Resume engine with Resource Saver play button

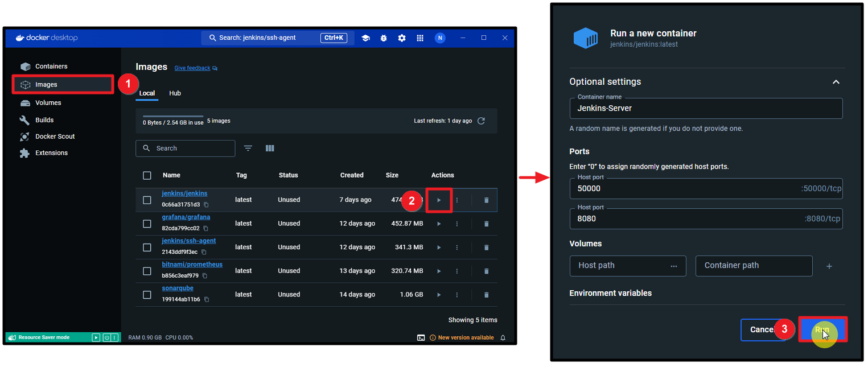tap(96, 338)
